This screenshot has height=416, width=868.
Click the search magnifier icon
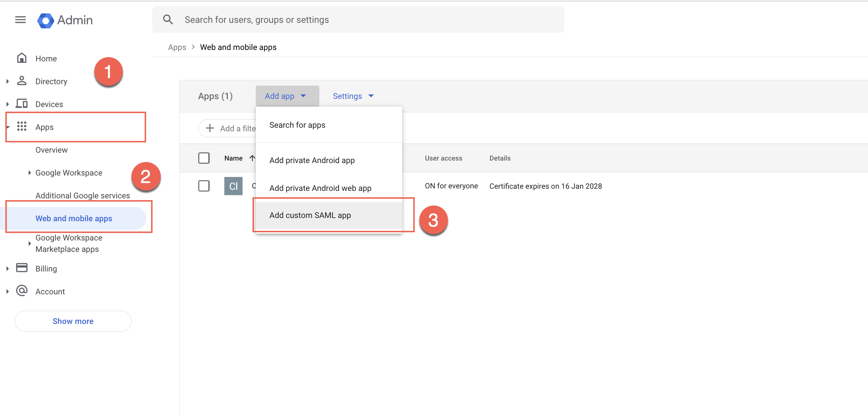click(168, 20)
